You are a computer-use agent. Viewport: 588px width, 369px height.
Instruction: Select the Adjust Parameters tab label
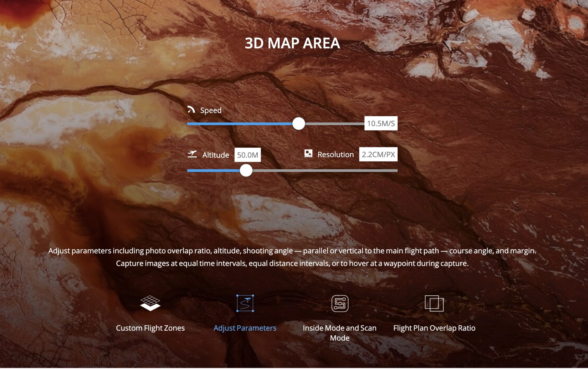click(x=245, y=328)
